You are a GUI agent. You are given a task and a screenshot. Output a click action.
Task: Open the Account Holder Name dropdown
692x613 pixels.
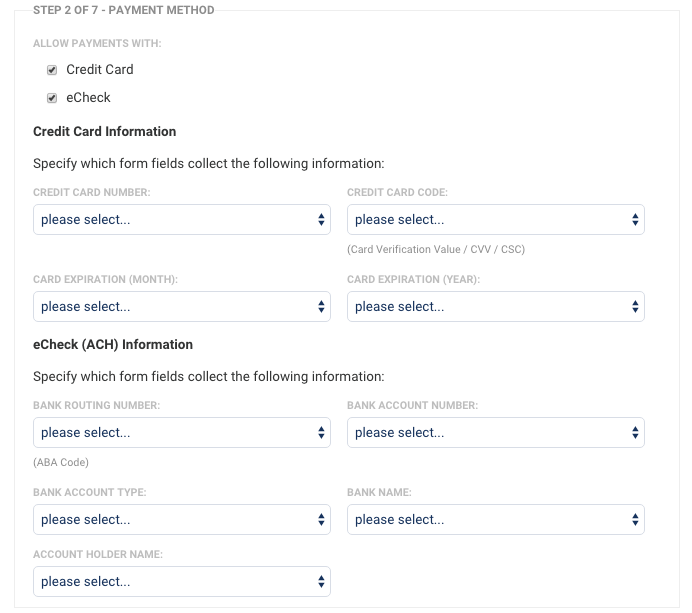point(182,581)
